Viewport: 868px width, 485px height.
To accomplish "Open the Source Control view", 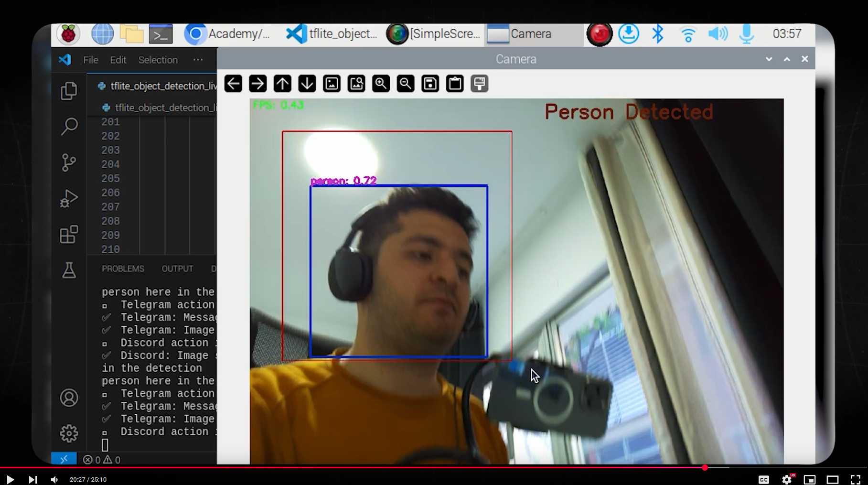I will 69,162.
